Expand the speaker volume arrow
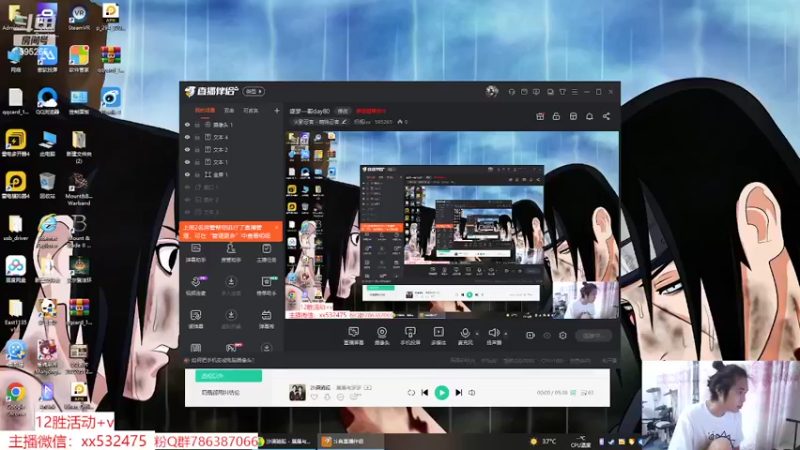Image resolution: width=800 pixels, height=450 pixels. (x=506, y=334)
